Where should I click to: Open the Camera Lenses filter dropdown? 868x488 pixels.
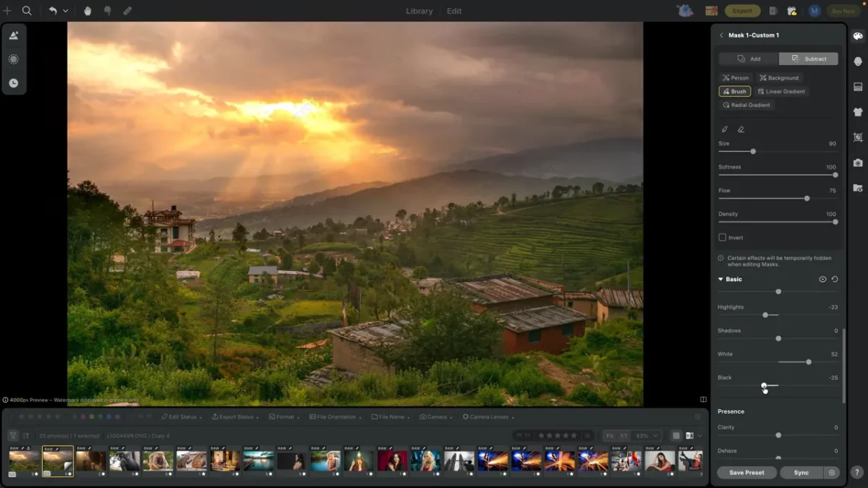click(x=488, y=417)
